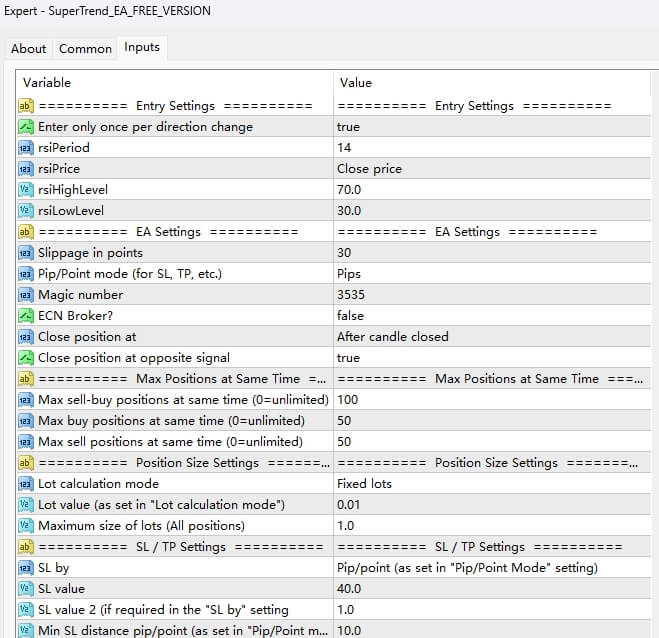Open the Fixed lots dropdown for Lot calculation mode
The width and height of the screenshot is (659, 638).
492,484
